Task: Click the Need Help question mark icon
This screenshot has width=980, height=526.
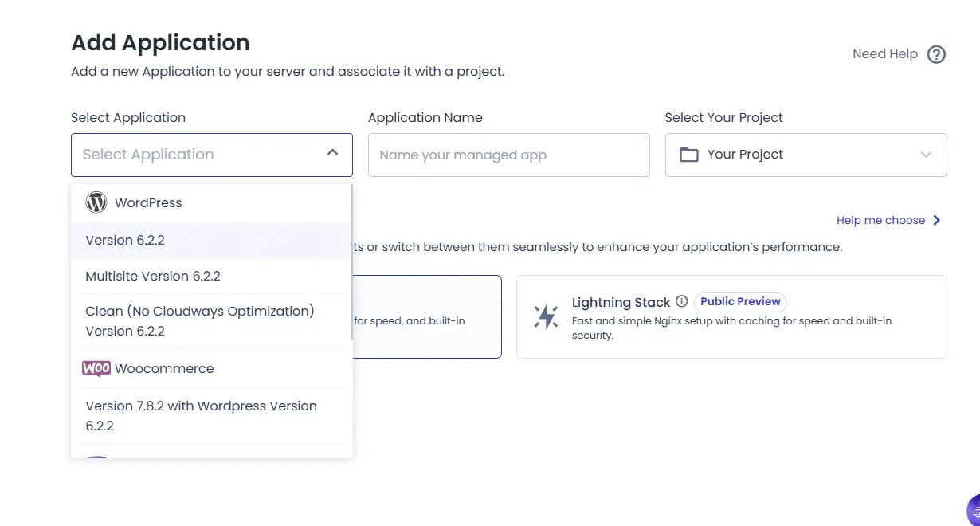Action: [x=937, y=54]
